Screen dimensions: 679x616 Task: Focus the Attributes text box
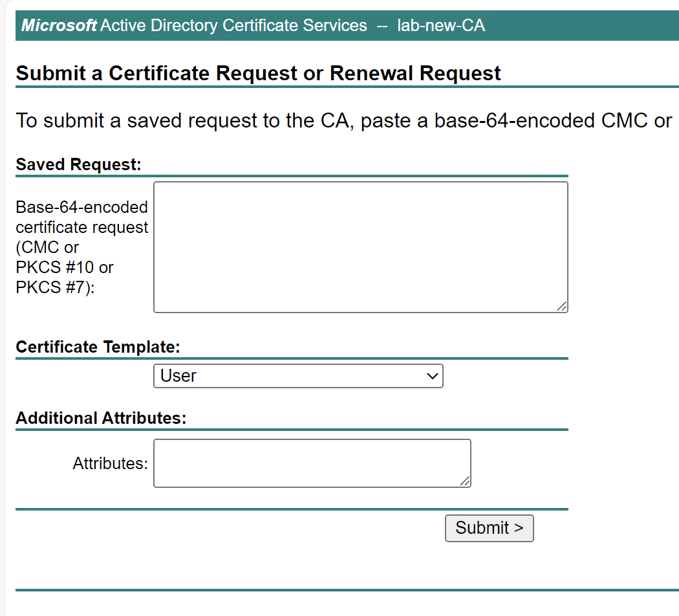pyautogui.click(x=312, y=463)
